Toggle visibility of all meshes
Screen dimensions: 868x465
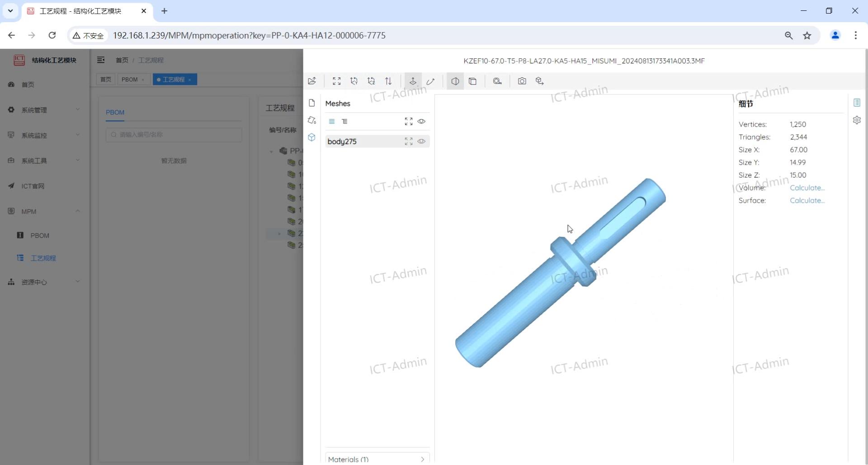(x=421, y=121)
